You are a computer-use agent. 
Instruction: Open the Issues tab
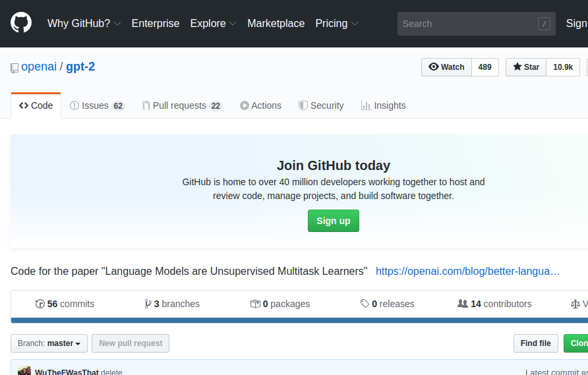pyautogui.click(x=97, y=105)
